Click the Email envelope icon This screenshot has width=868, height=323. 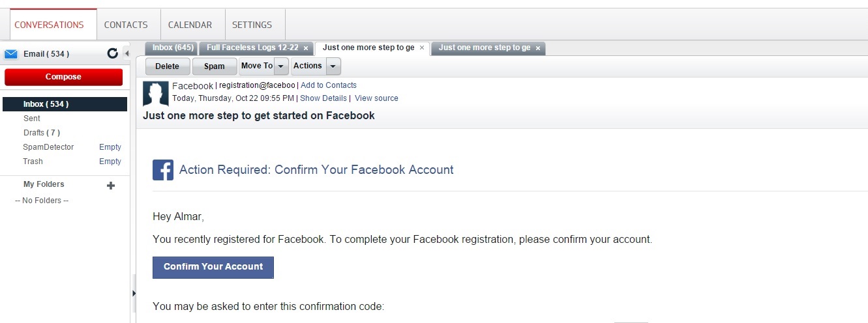(10, 54)
